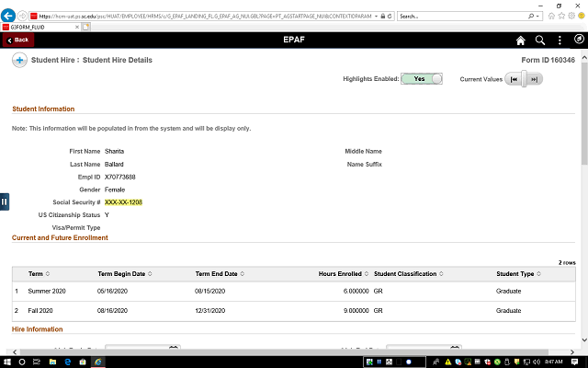Click highlighted SSN XXX-XX-1208
The image size is (588, 368).
(x=123, y=202)
